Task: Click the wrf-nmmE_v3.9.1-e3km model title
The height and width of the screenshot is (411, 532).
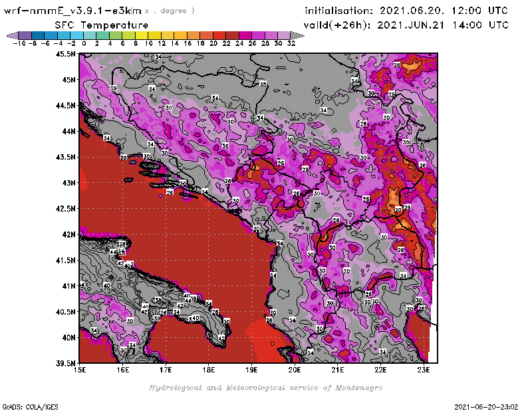Action: pos(72,11)
